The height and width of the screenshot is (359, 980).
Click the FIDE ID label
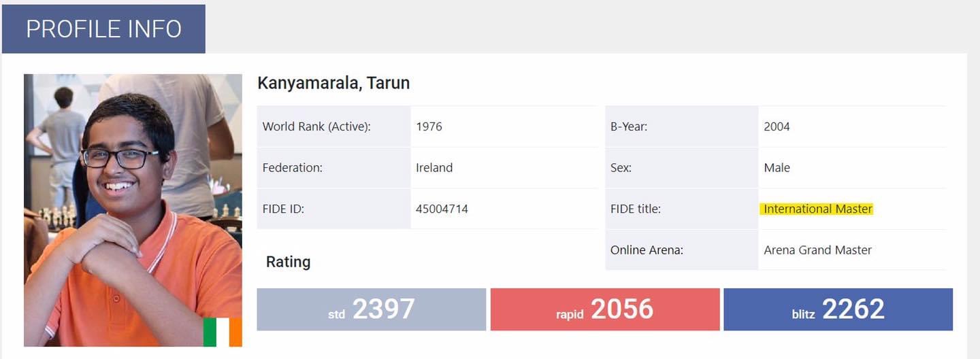[283, 209]
